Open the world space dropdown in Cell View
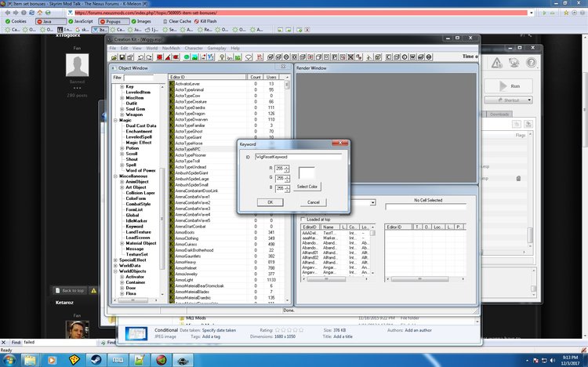This screenshot has width=588, height=367. pyautogui.click(x=372, y=203)
